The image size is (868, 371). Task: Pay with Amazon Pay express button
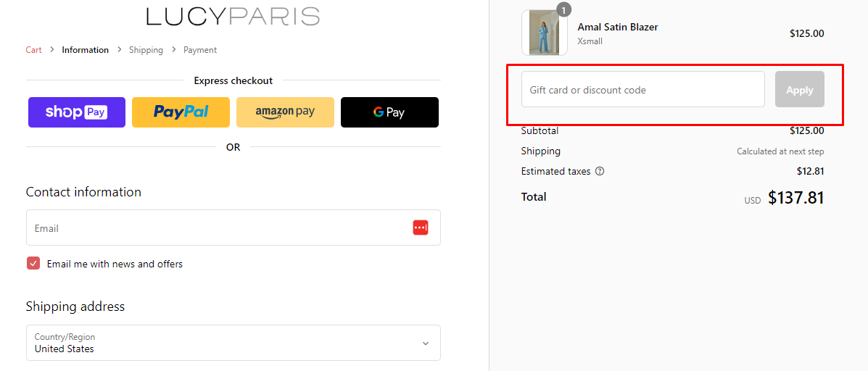click(285, 112)
